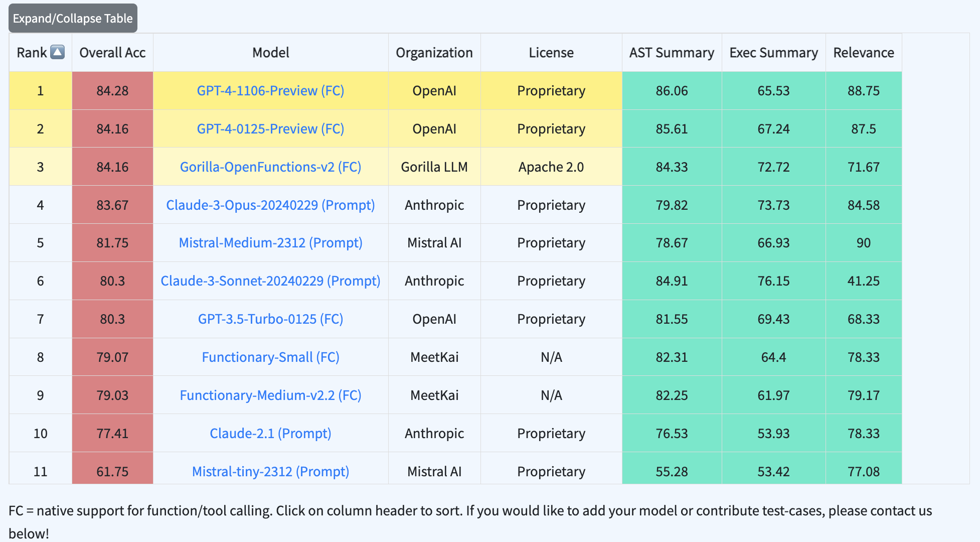Click rank number 1 cell
Screen dimensions: 980x542
pos(41,91)
